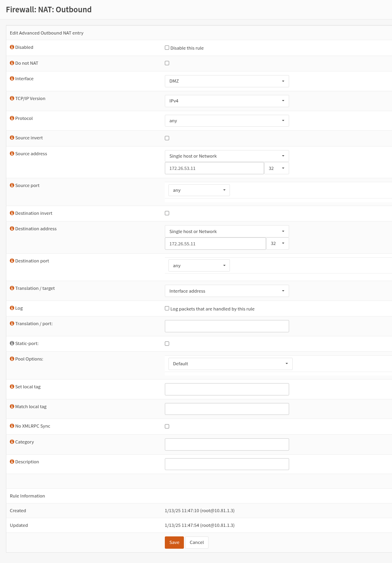The image size is (392, 563).
Task: Click the Save button
Action: point(174,542)
